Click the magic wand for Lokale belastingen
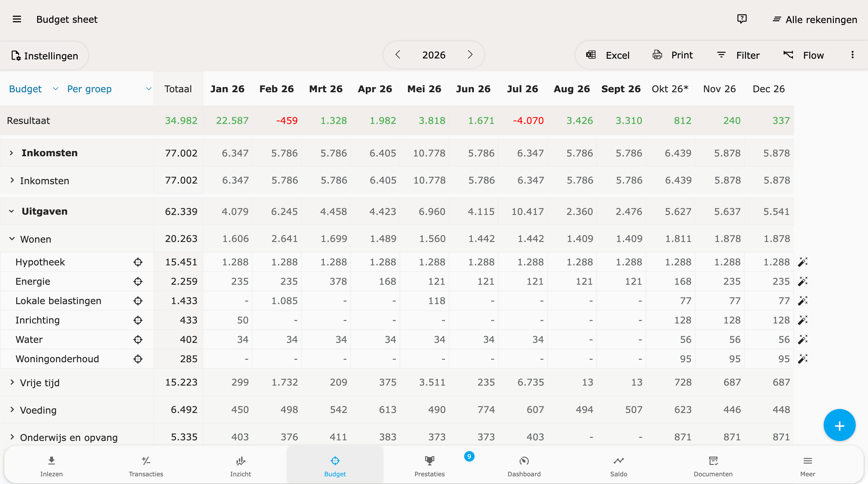The width and height of the screenshot is (868, 484). click(802, 301)
